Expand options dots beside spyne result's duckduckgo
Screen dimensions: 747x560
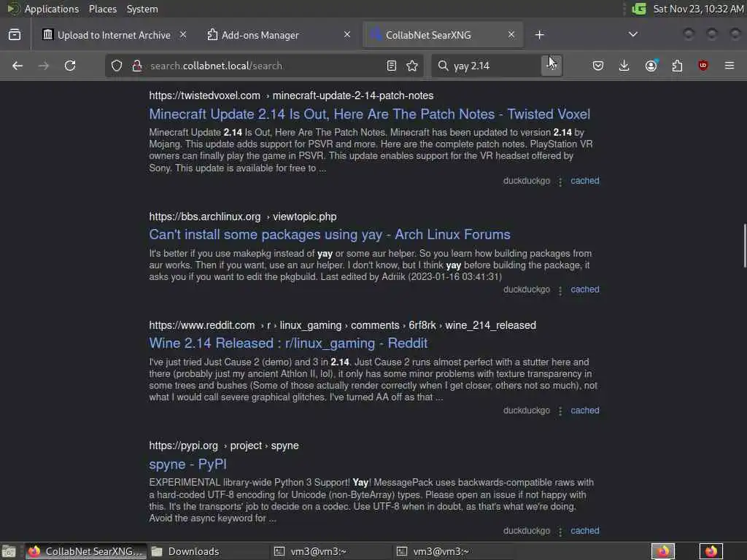coord(560,532)
